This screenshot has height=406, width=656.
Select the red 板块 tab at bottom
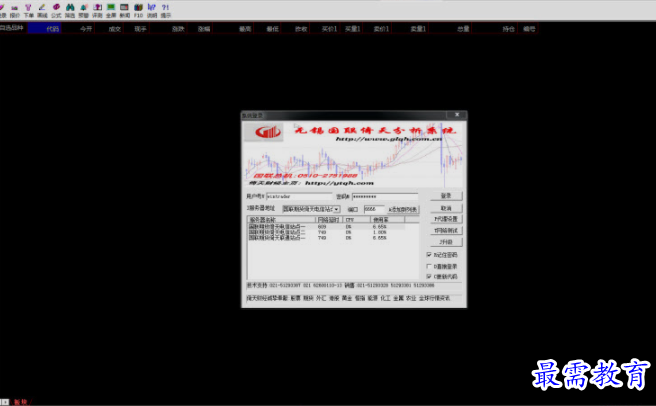click(20, 402)
